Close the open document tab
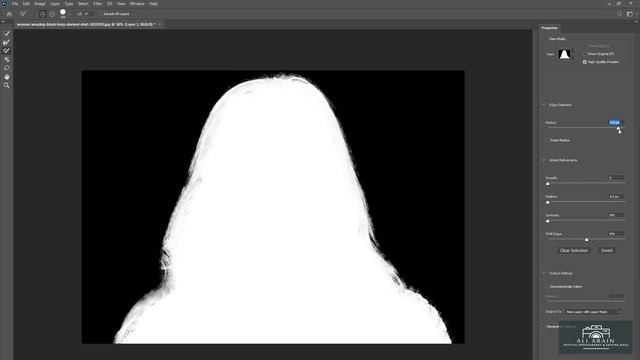 [x=160, y=24]
